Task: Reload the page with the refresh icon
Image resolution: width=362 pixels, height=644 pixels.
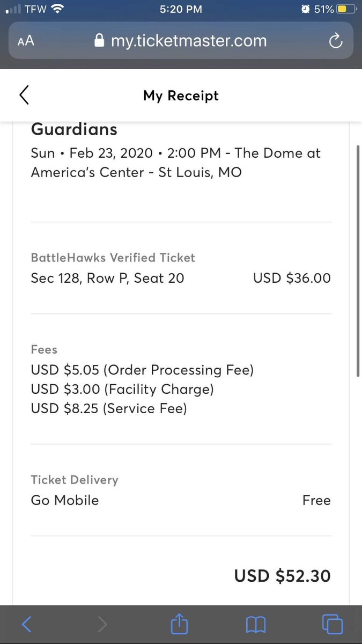Action: tap(335, 41)
